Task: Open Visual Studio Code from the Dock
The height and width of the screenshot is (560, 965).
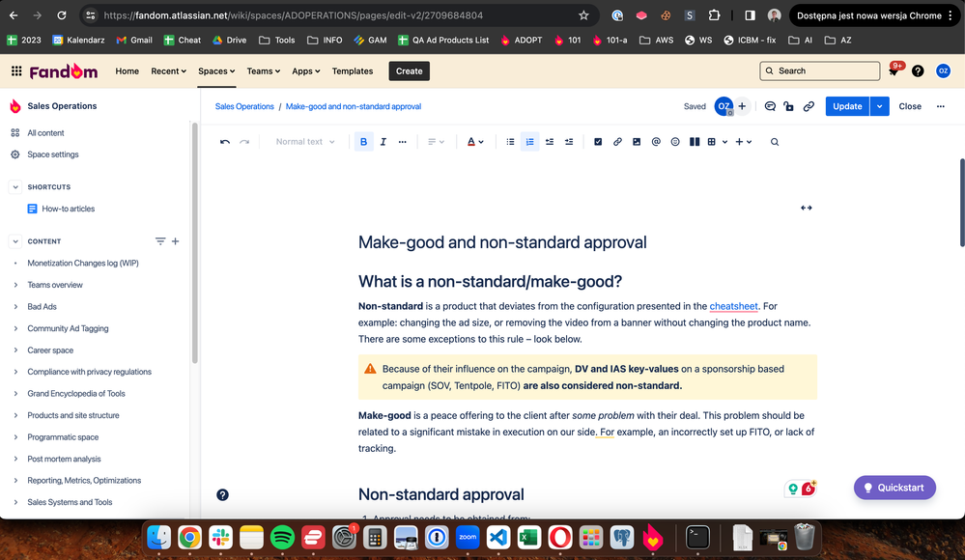Action: click(497, 537)
